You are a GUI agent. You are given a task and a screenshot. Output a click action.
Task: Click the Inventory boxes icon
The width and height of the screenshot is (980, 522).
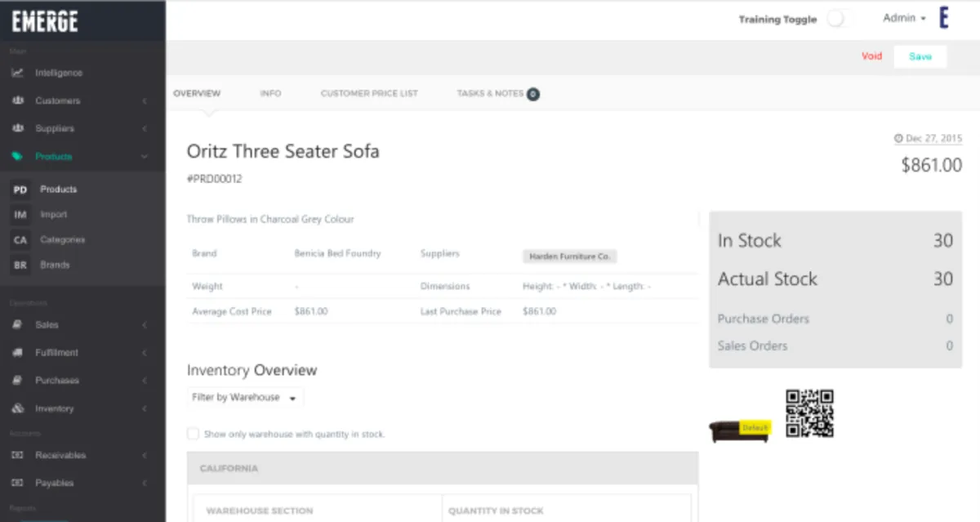point(17,408)
